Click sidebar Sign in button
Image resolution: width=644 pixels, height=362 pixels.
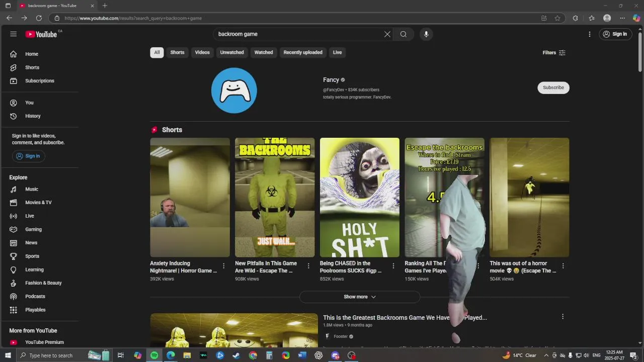tap(29, 156)
